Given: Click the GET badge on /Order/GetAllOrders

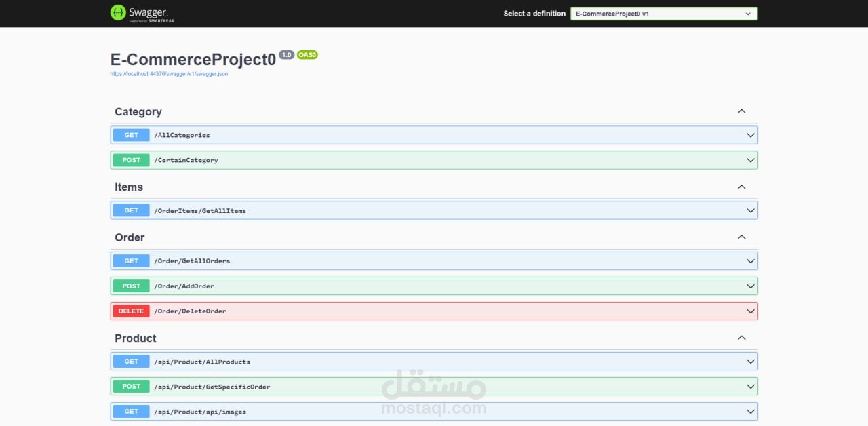Looking at the screenshot, I should pyautogui.click(x=130, y=260).
